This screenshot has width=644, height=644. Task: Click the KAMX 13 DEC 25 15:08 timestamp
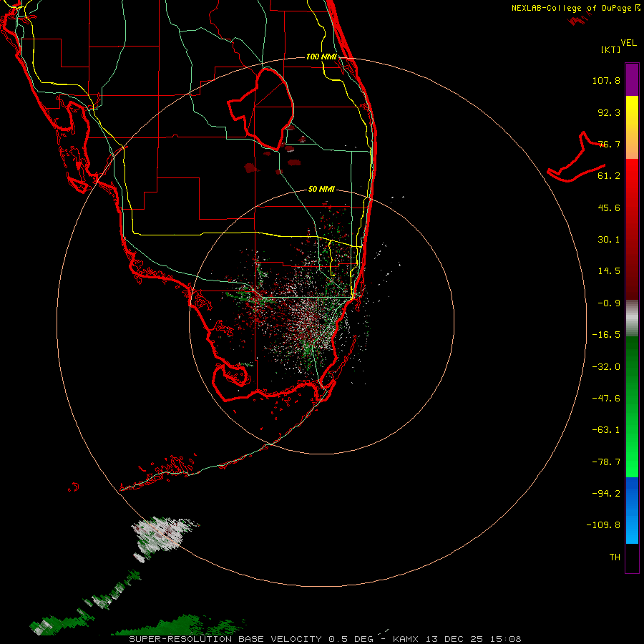click(x=457, y=639)
